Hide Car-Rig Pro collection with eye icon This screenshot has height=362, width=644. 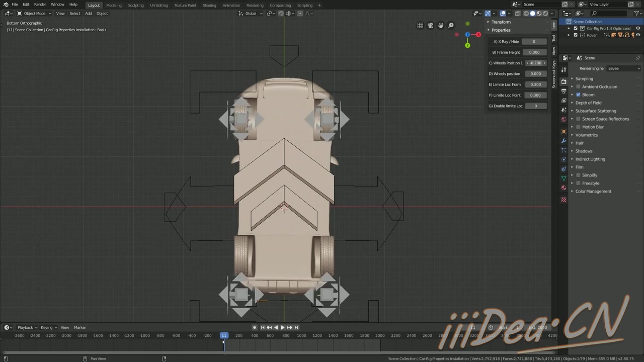click(x=638, y=29)
